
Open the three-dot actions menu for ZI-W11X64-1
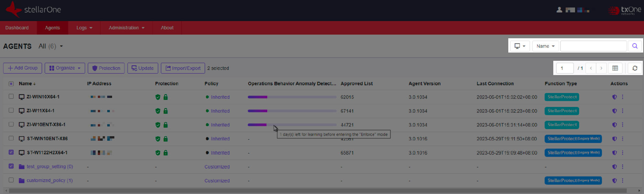[x=623, y=111]
